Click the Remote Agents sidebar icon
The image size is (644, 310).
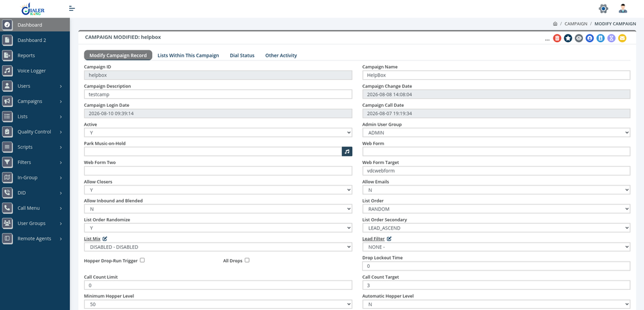7,238
